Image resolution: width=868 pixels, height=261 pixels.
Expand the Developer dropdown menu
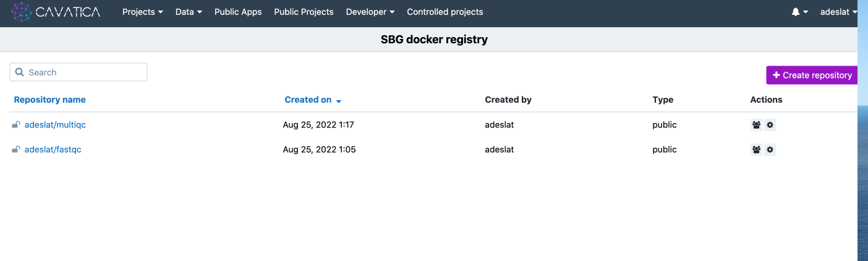point(370,12)
